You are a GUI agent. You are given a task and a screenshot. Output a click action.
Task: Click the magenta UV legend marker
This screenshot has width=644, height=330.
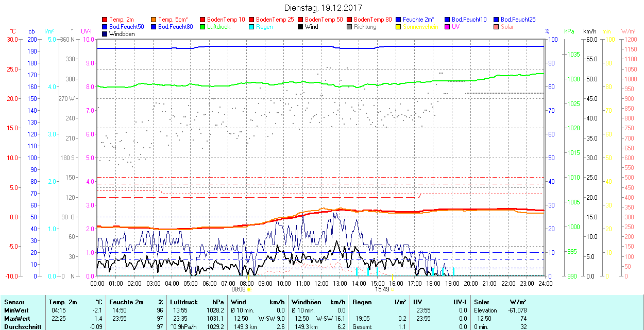pyautogui.click(x=447, y=27)
